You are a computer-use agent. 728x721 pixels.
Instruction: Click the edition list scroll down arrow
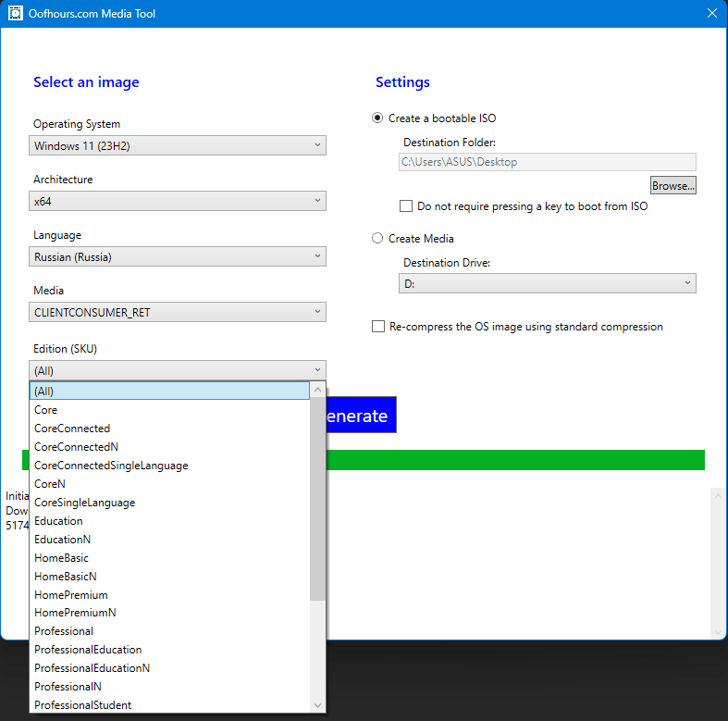[318, 705]
